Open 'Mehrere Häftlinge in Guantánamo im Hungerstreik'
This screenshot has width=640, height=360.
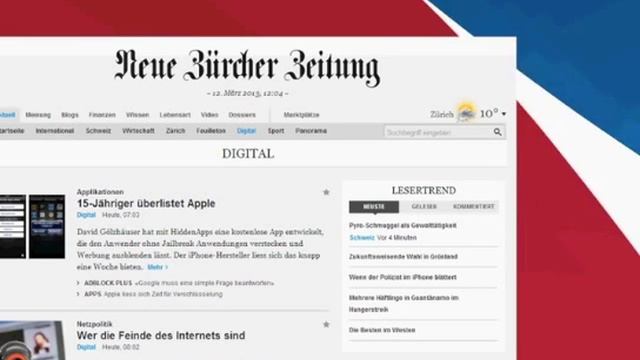point(404,304)
